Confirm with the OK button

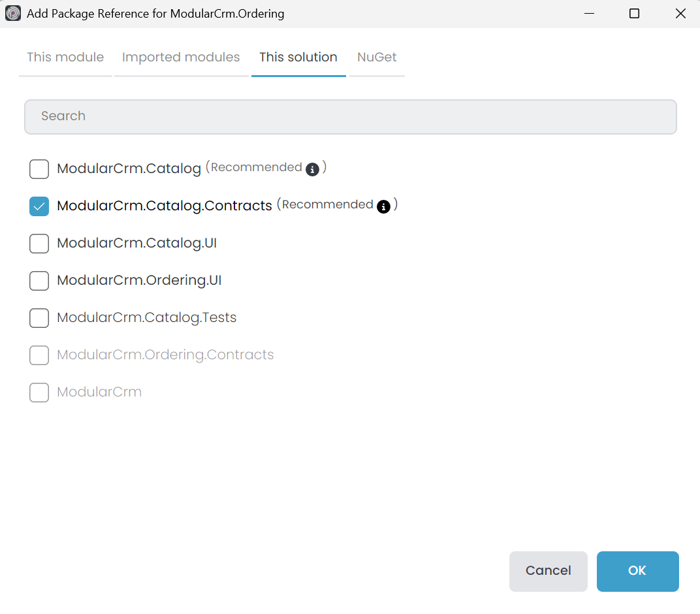(x=637, y=571)
